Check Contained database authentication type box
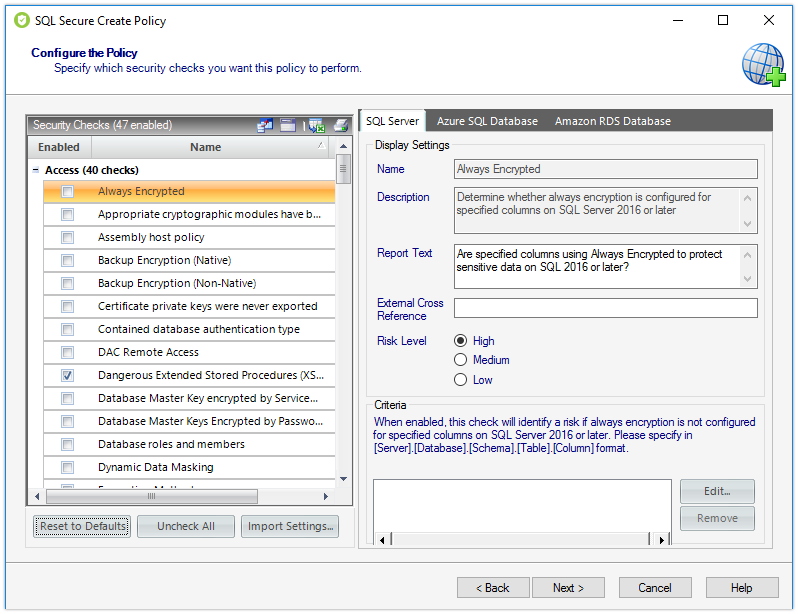Screen dimensions: 798x614 coord(67,329)
